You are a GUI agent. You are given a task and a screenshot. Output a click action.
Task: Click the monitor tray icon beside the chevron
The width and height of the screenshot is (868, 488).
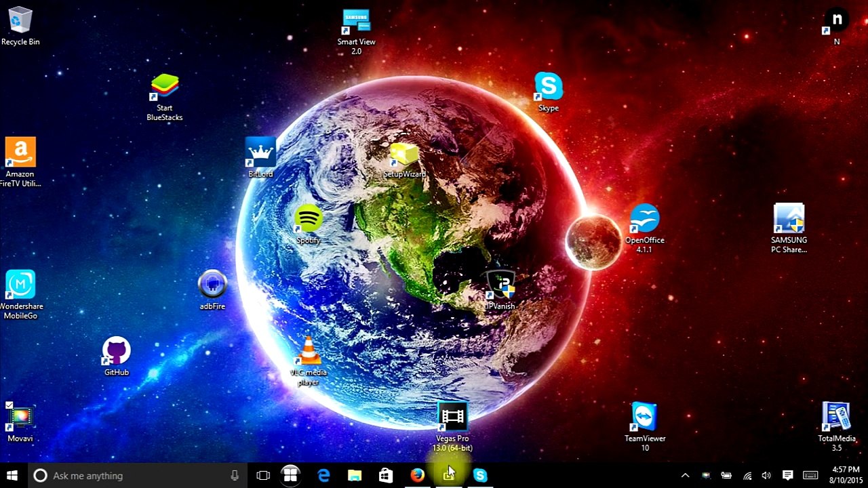tap(706, 476)
